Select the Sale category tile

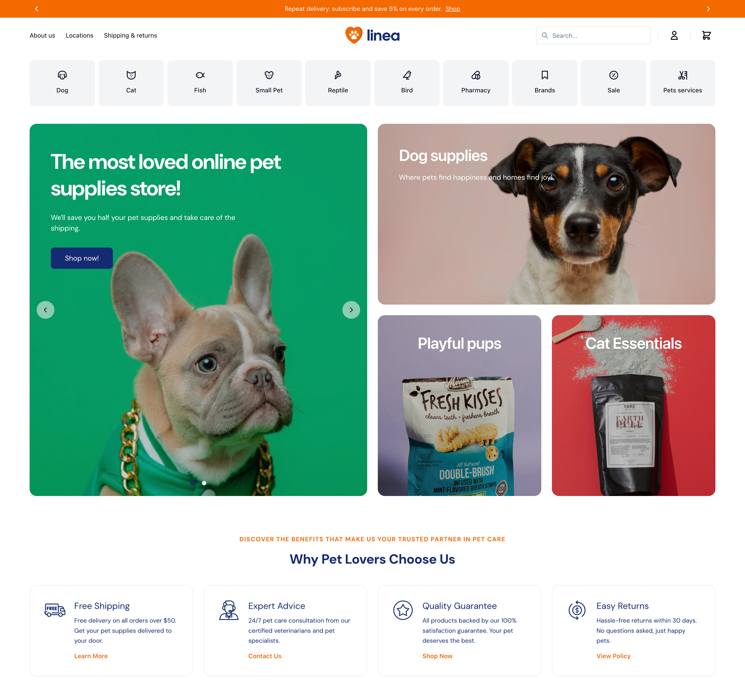614,83
